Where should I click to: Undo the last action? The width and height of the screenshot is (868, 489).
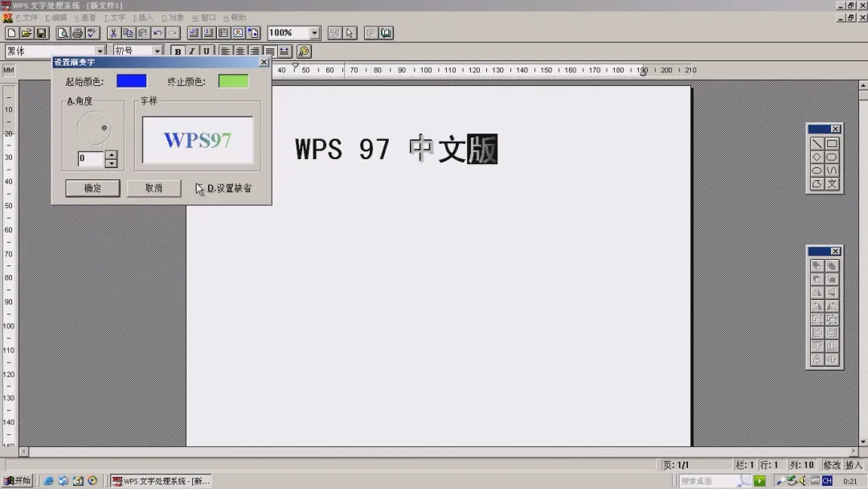click(x=158, y=33)
